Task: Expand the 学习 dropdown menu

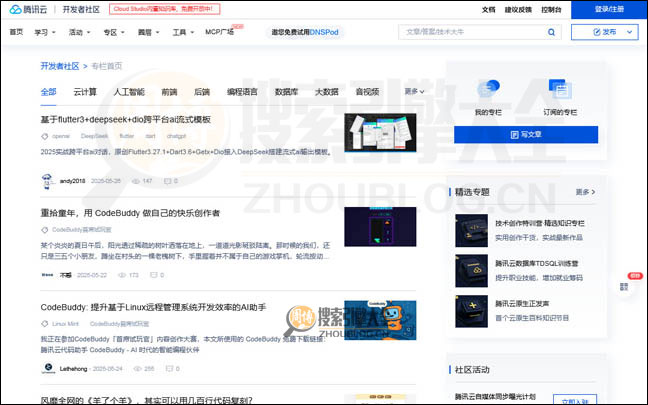Action: [45, 32]
